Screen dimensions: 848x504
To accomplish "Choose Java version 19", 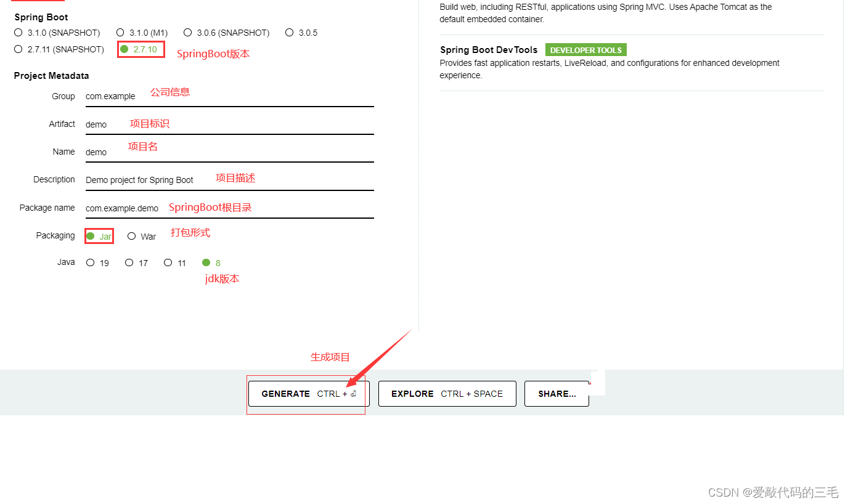I will pos(98,262).
